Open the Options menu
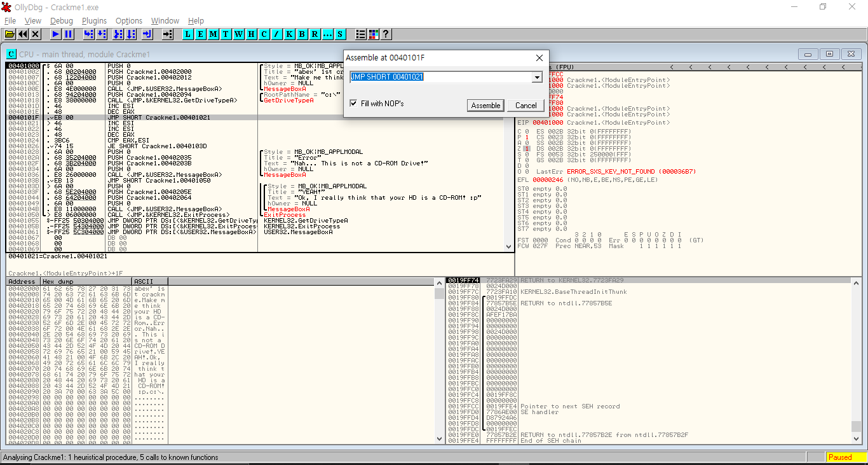 coord(129,21)
